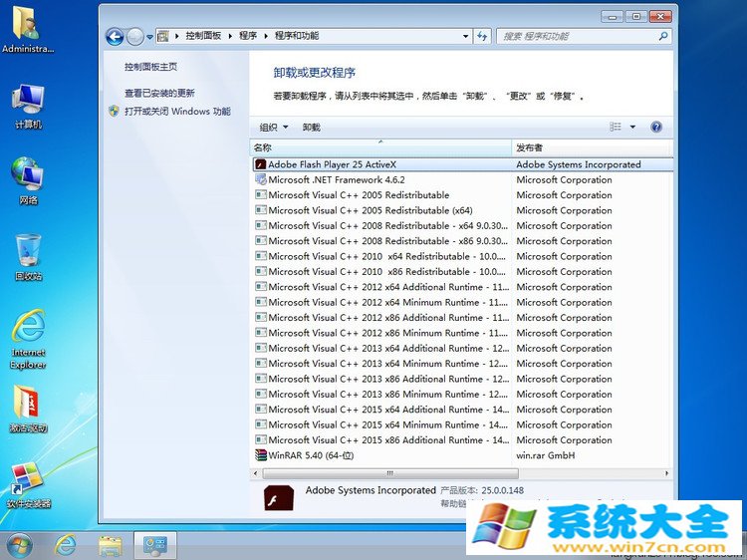Launch Internet Explorer from the taskbar
The height and width of the screenshot is (560, 747).
(x=66, y=546)
